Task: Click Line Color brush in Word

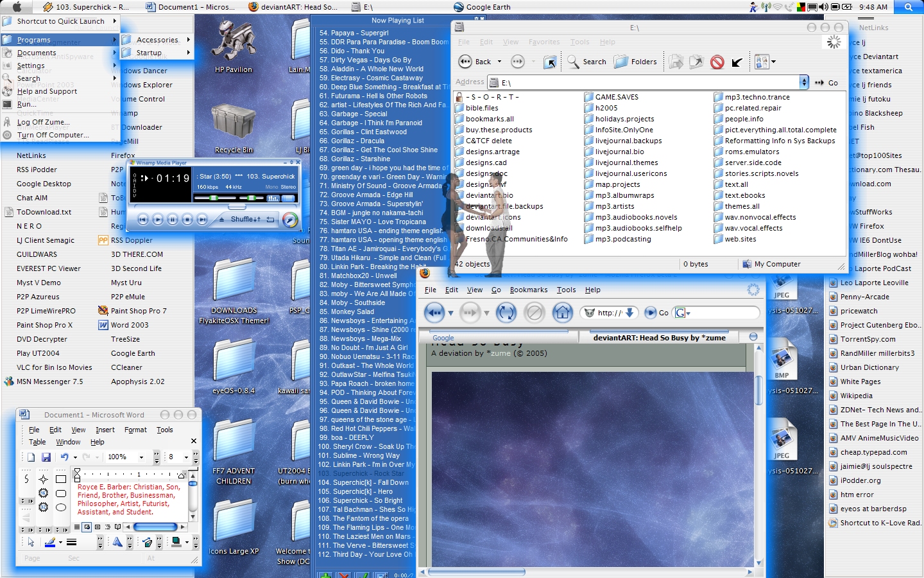Action: point(50,542)
